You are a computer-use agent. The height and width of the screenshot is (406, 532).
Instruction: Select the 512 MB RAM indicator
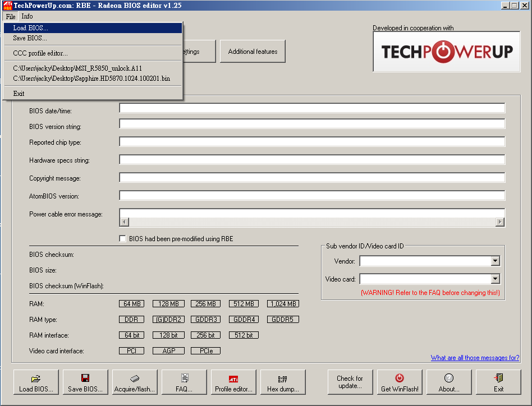[244, 303]
